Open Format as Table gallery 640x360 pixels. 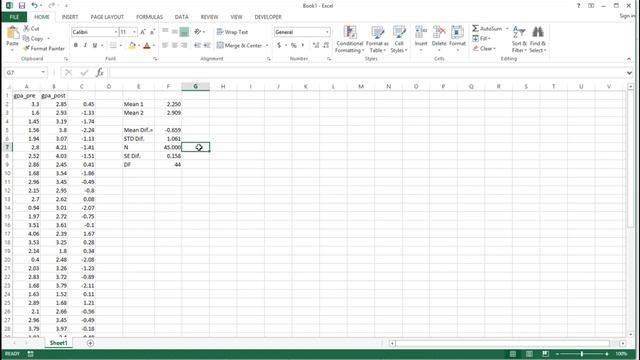377,39
